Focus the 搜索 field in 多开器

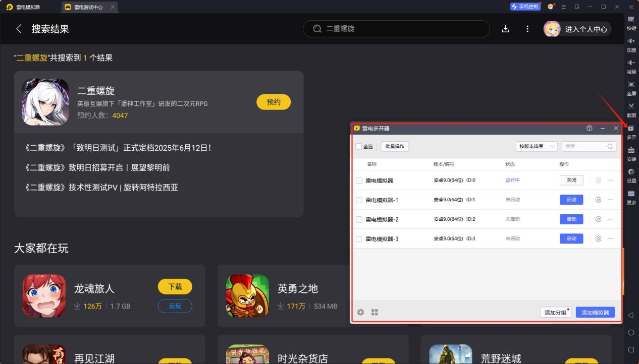pyautogui.click(x=589, y=146)
